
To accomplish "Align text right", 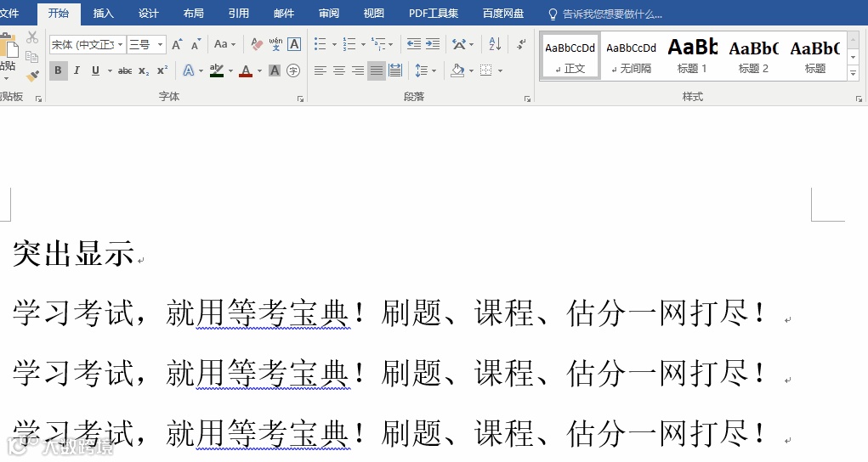I will (358, 70).
